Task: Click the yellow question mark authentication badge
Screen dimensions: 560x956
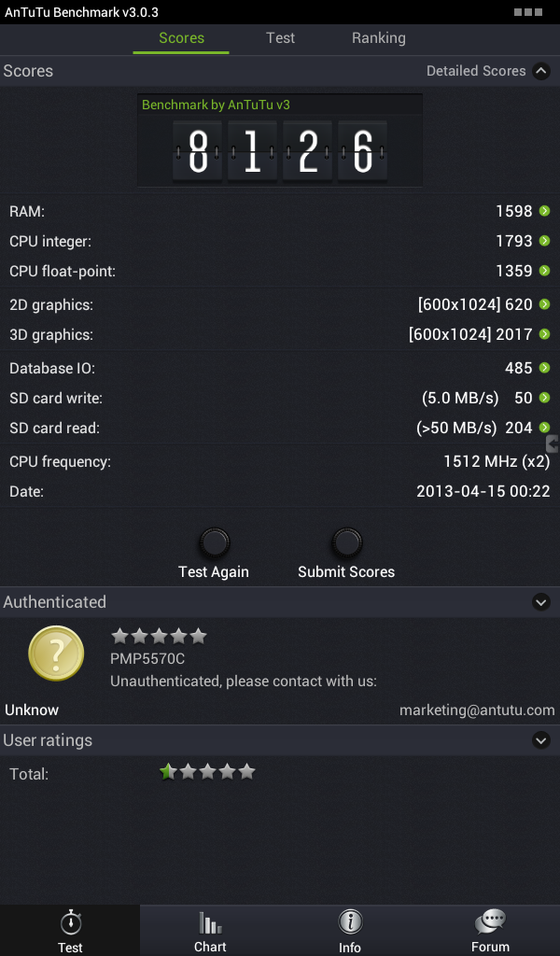Action: [56, 653]
